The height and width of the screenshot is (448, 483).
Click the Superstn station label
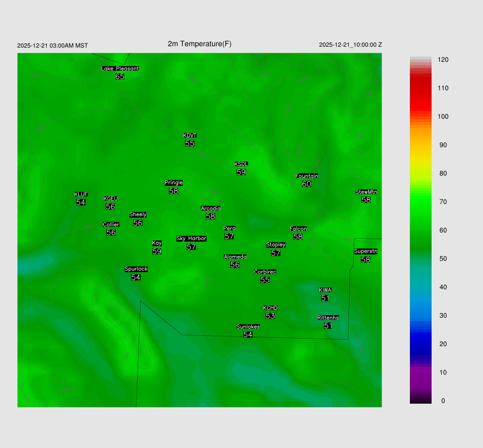(x=366, y=251)
